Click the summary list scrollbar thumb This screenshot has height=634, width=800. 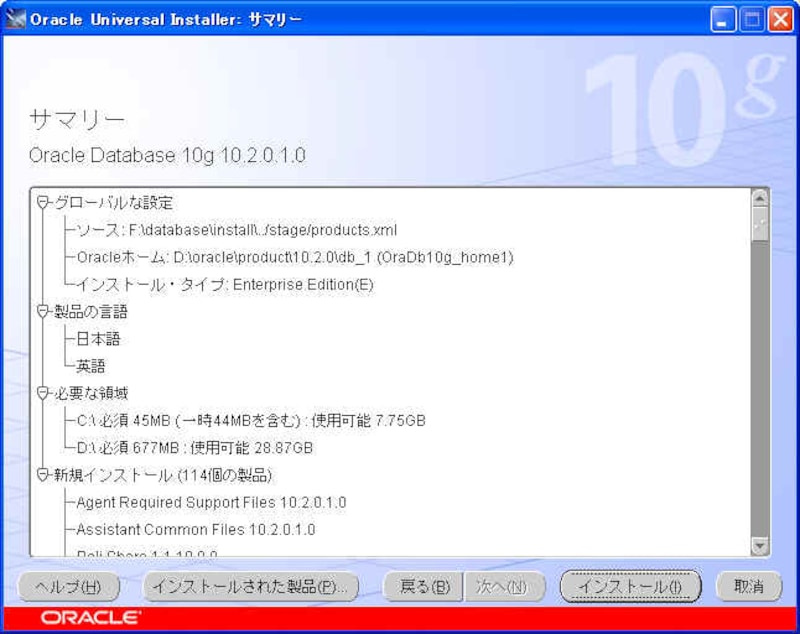[x=760, y=223]
